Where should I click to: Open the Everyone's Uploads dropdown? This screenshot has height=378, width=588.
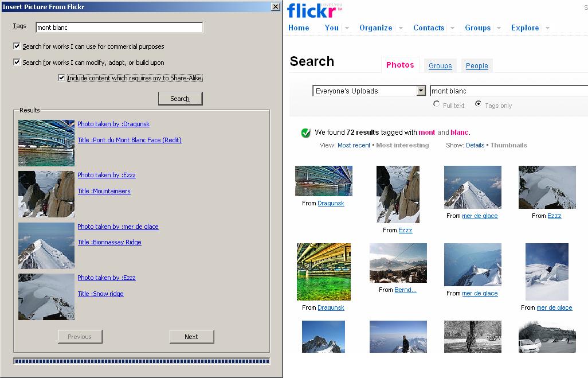[x=421, y=91]
